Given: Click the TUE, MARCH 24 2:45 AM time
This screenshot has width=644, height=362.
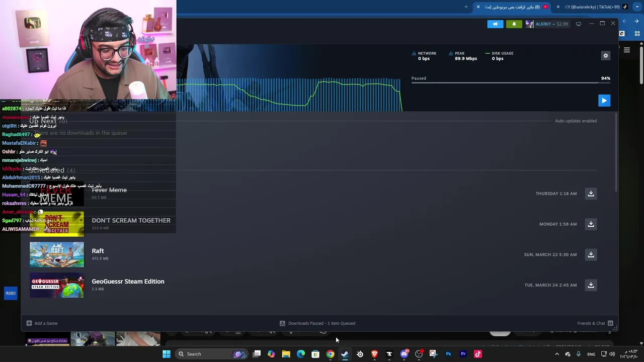Looking at the screenshot, I should pos(550,285).
